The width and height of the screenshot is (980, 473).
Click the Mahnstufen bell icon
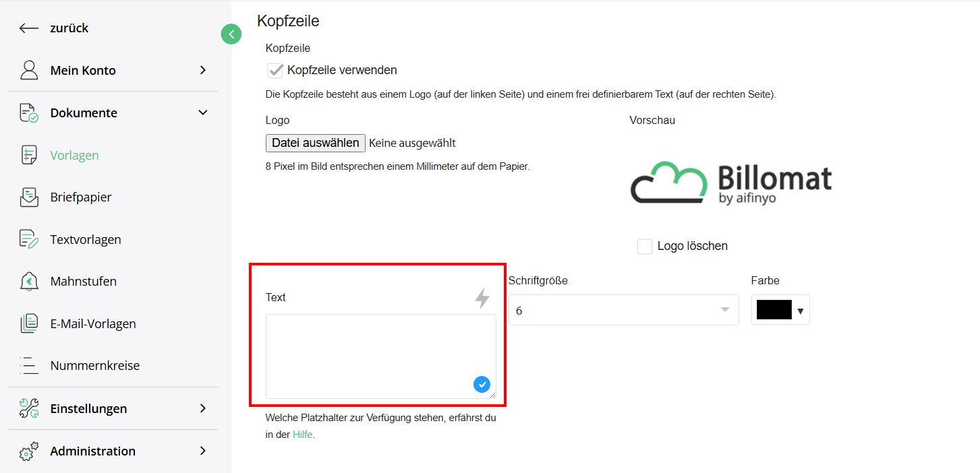click(x=29, y=282)
